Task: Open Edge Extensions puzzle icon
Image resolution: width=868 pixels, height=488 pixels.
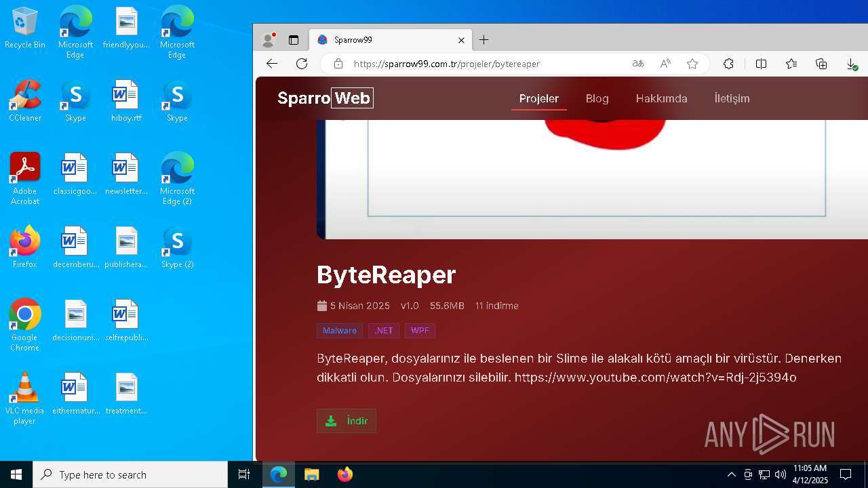Action: [x=728, y=64]
